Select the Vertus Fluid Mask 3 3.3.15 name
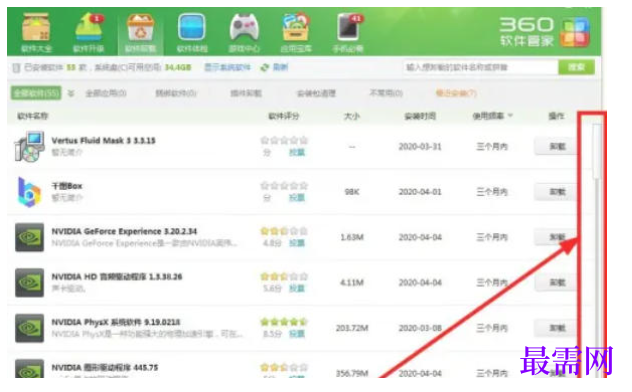Screen dimensions: 632x392 103,140
